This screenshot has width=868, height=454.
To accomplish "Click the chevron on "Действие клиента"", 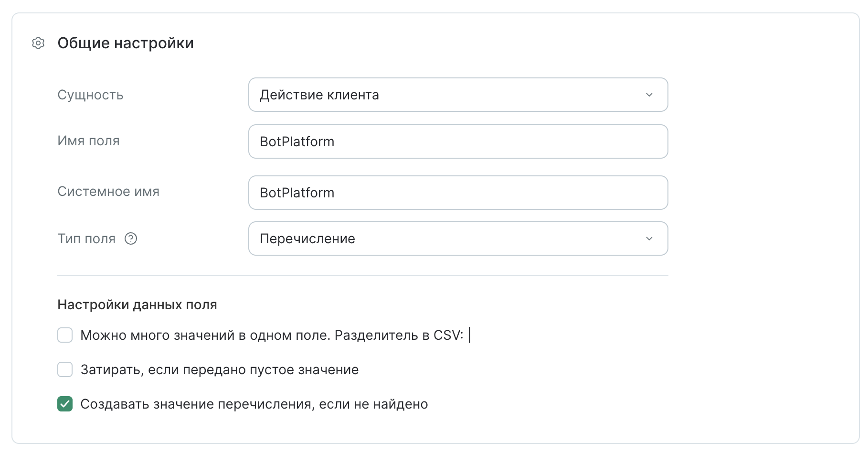I will (648, 95).
